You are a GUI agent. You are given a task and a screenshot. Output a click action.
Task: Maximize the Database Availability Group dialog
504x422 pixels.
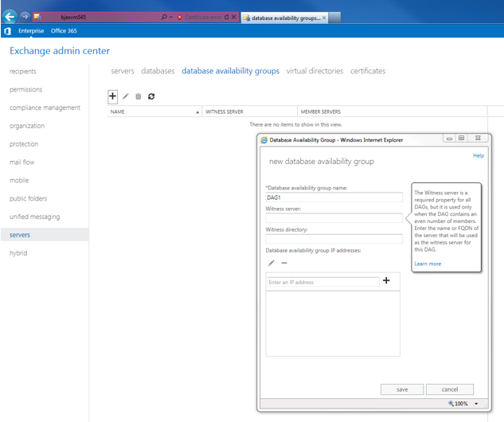pyautogui.click(x=462, y=139)
